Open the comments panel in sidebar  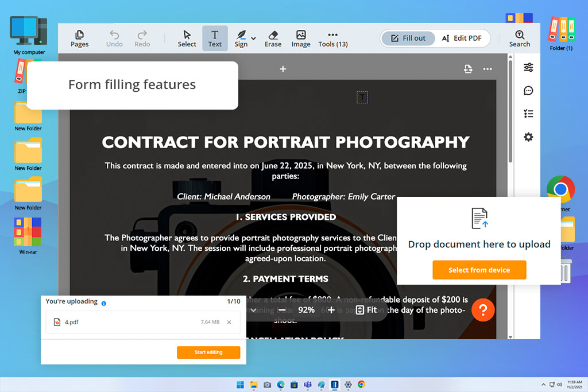pos(528,91)
